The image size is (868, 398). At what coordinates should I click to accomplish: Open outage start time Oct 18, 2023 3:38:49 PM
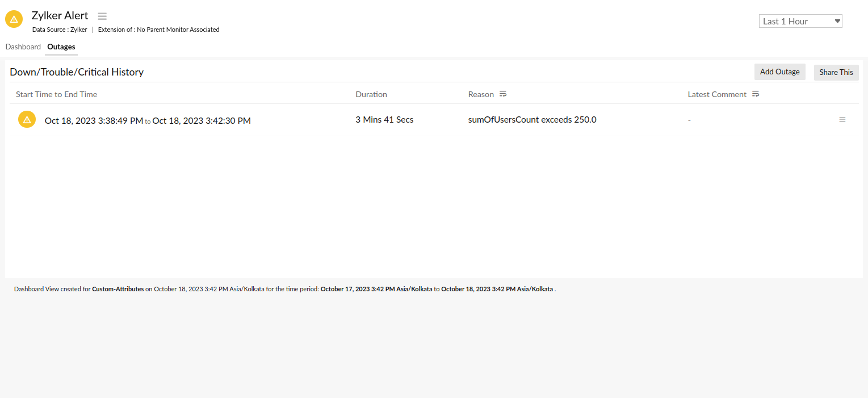pos(93,120)
